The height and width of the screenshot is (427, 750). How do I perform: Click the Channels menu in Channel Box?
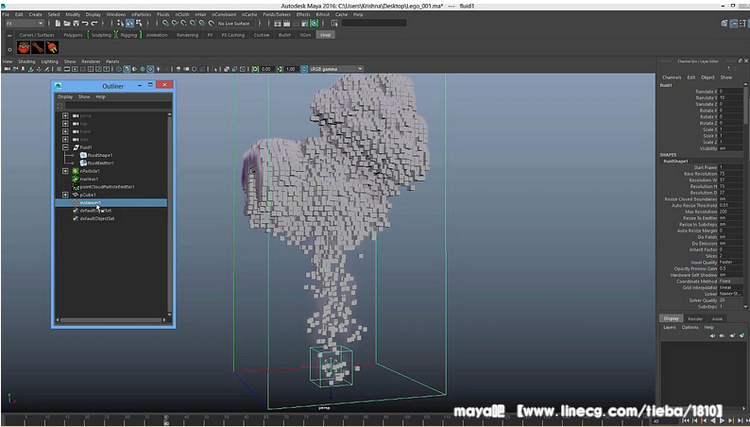click(672, 77)
